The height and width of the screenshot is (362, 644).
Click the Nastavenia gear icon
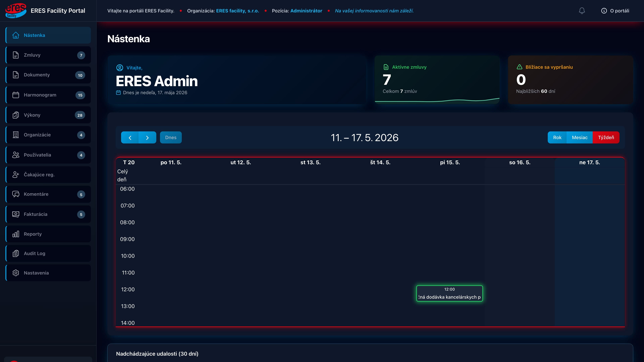click(16, 273)
